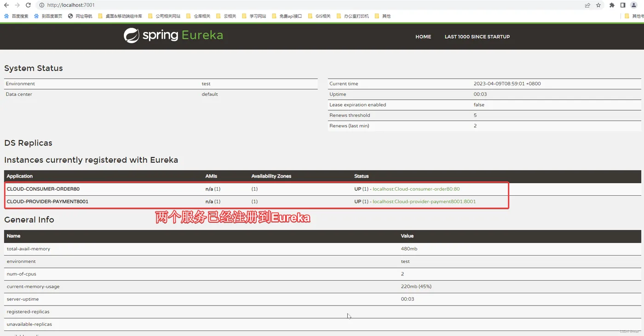Image resolution: width=644 pixels, height=336 pixels.
Task: Open the 网址导航 bookmark
Action: point(80,16)
